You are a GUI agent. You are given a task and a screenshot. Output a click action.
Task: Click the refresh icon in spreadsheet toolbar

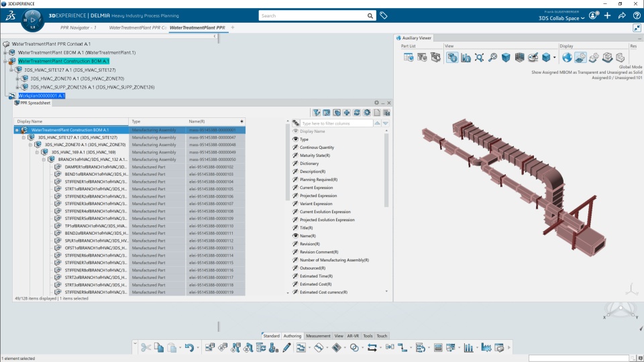click(x=356, y=113)
